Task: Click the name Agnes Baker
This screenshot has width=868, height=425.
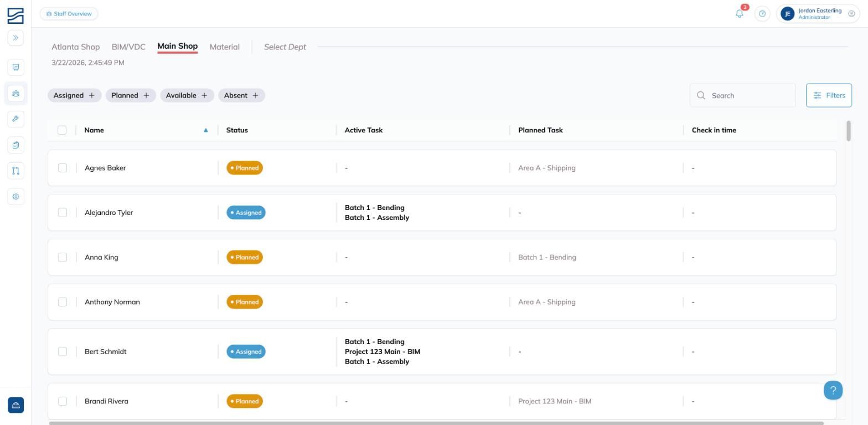Action: pyautogui.click(x=105, y=168)
